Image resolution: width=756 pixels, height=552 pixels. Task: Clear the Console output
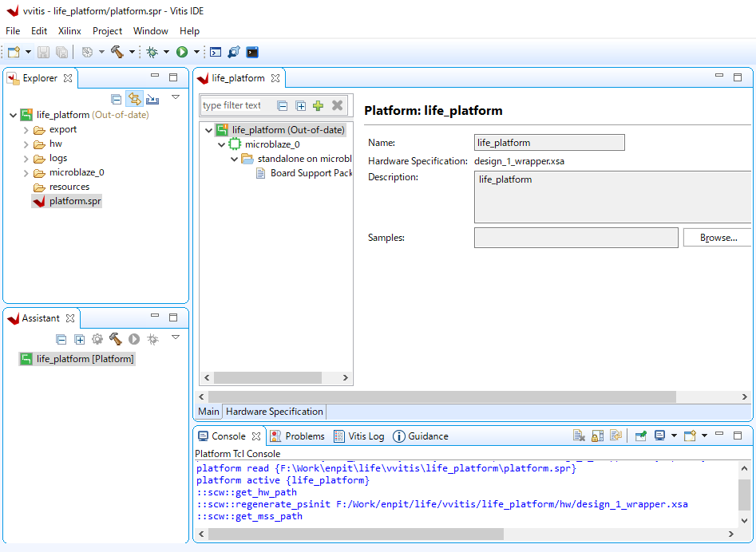pos(579,436)
